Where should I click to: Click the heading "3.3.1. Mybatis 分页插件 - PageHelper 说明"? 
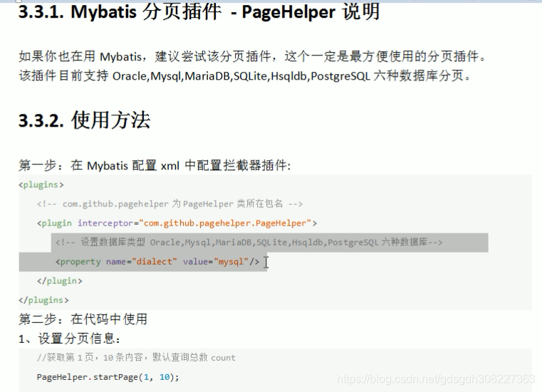pos(199,12)
